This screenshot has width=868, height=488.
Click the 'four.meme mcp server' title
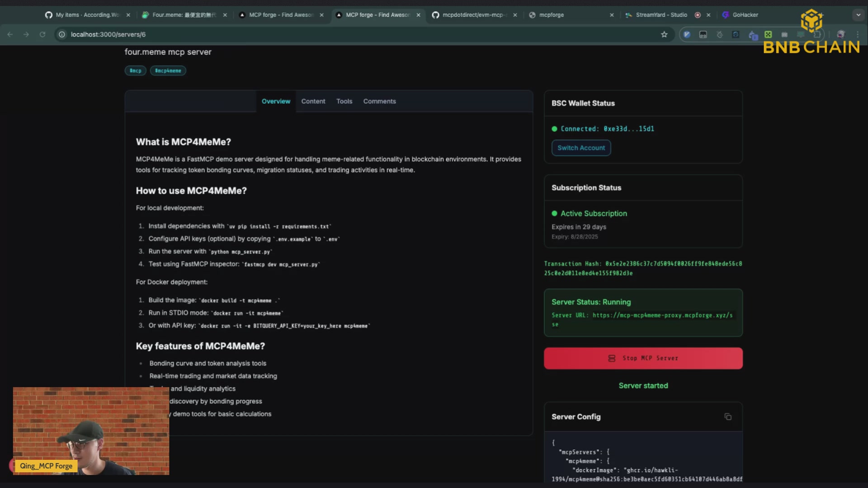tap(168, 52)
